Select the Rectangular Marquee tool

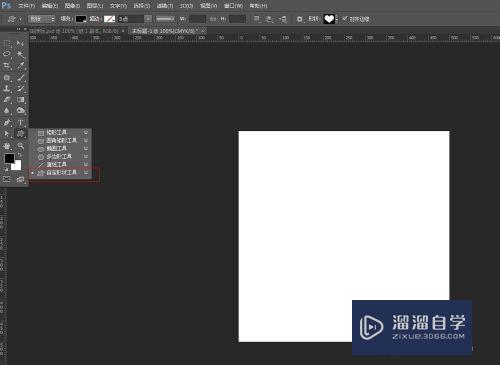(x=7, y=44)
